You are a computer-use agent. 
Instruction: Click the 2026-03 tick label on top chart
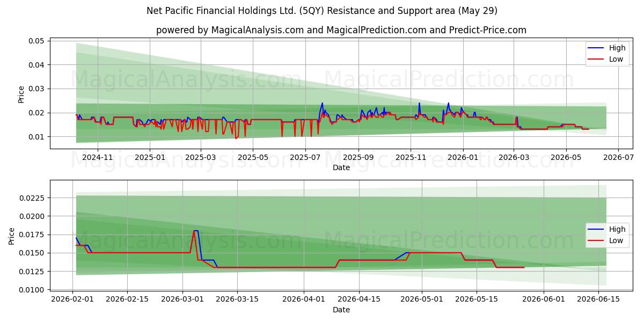click(514, 157)
